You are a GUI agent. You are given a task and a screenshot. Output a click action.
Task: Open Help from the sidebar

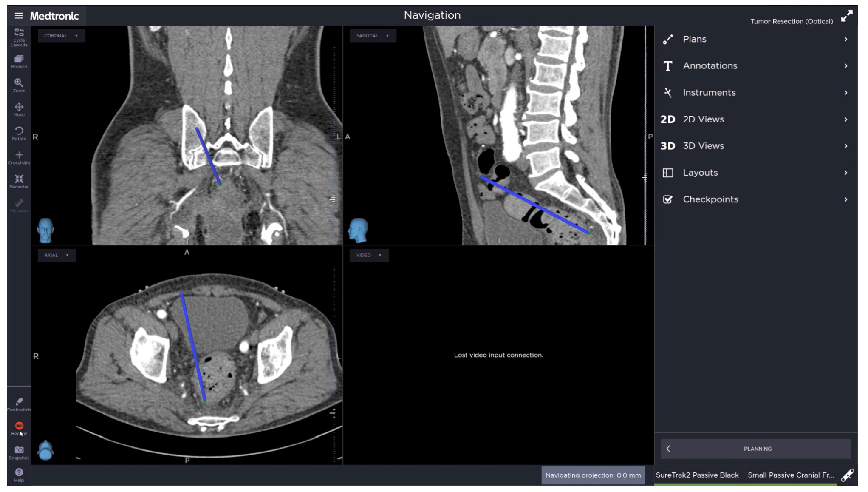point(19,475)
